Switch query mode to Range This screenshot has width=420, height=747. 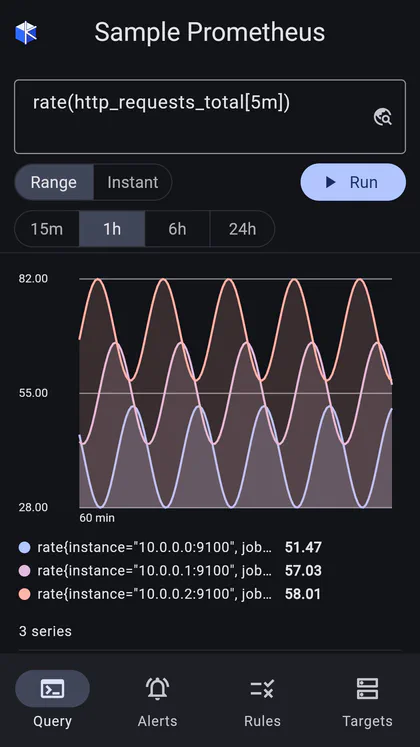click(54, 182)
